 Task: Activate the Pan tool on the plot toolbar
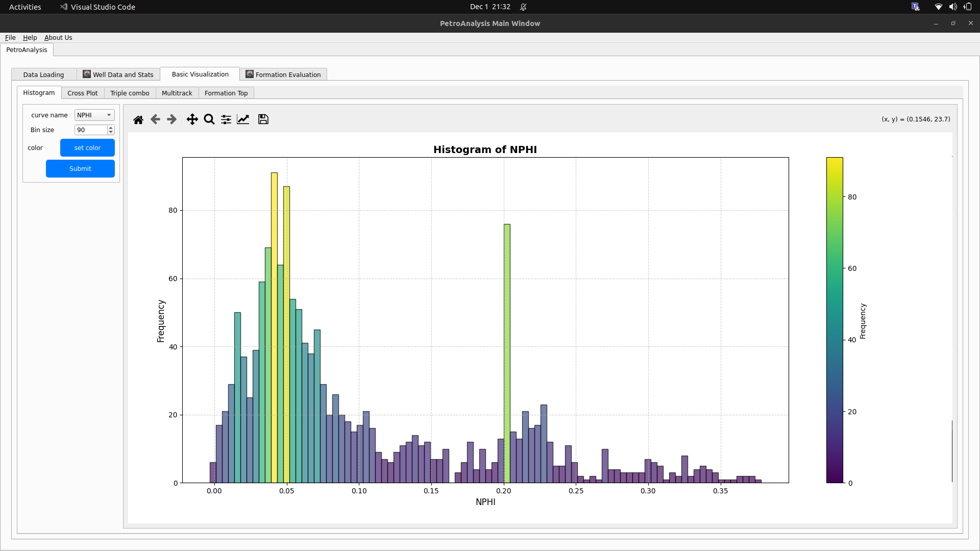192,119
